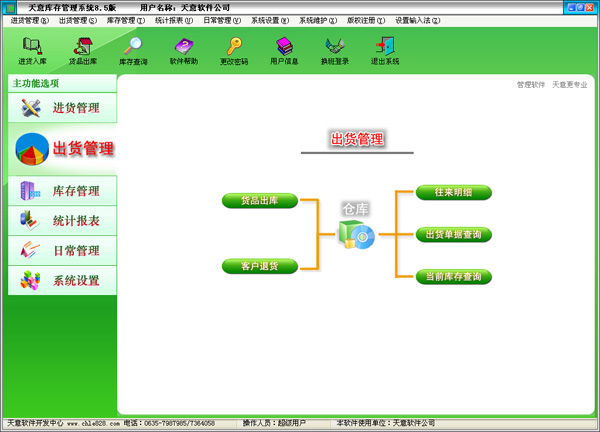600x432 pixels.
Task: Click the 出货单据查询 button
Action: pyautogui.click(x=453, y=234)
